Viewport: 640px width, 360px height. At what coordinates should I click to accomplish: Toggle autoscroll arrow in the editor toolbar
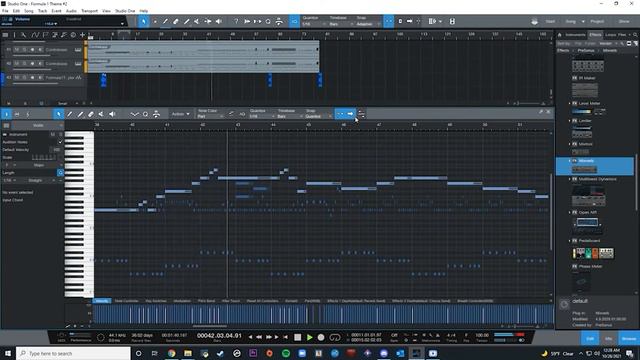coord(350,114)
